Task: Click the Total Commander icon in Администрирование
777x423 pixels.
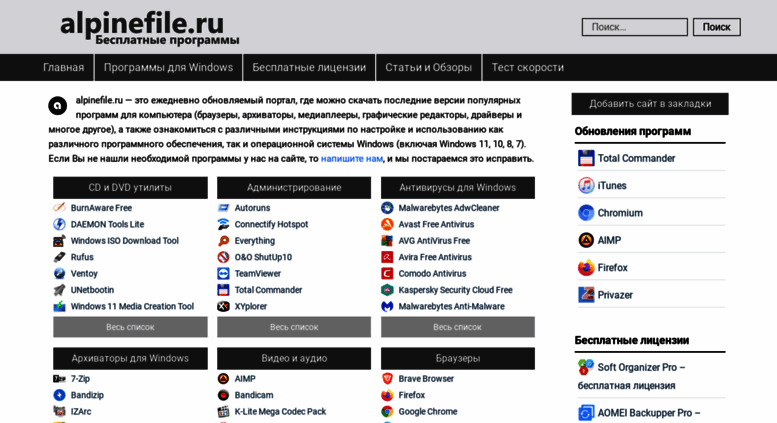Action: [x=223, y=290]
